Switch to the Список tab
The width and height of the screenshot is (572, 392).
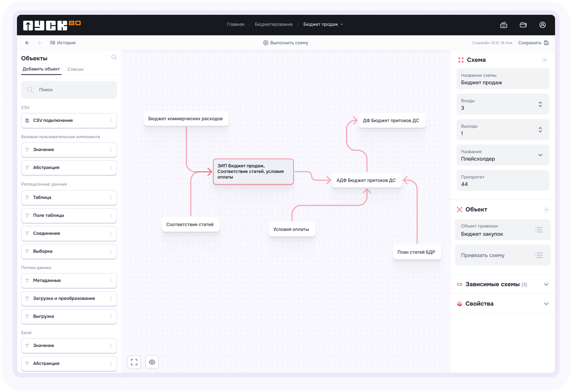pos(75,69)
